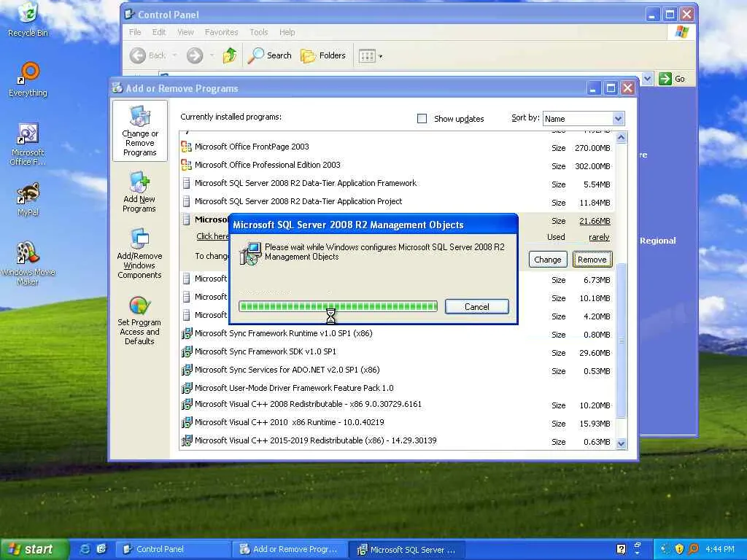Open Microsoft Office FrontPage desktop shortcut
The height and width of the screenshot is (560, 747).
pyautogui.click(x=28, y=144)
